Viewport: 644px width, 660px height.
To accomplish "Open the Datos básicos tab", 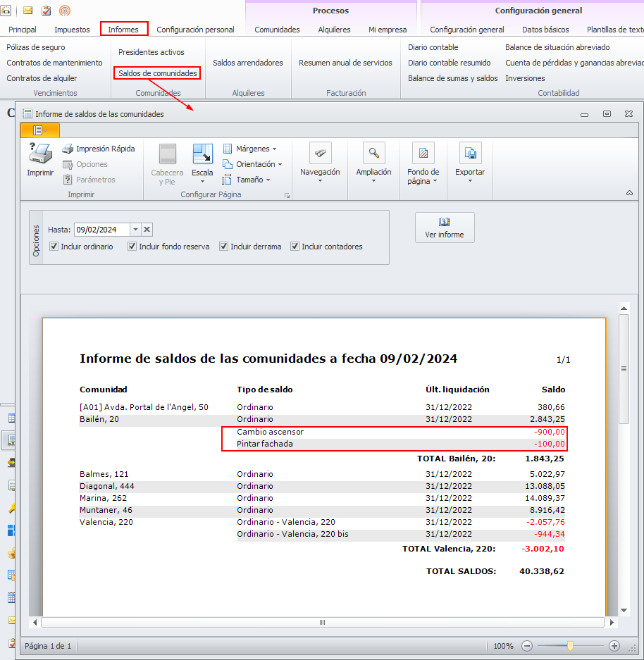I will [545, 30].
